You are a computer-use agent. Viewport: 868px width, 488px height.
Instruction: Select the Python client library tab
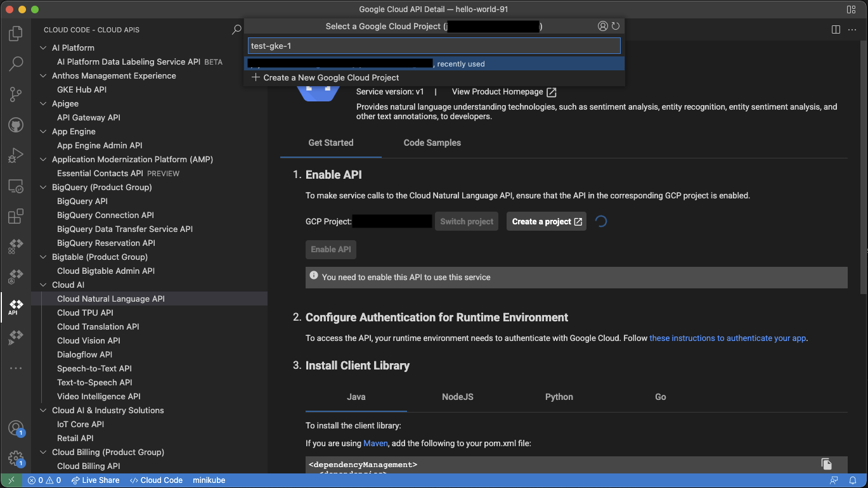pos(559,397)
